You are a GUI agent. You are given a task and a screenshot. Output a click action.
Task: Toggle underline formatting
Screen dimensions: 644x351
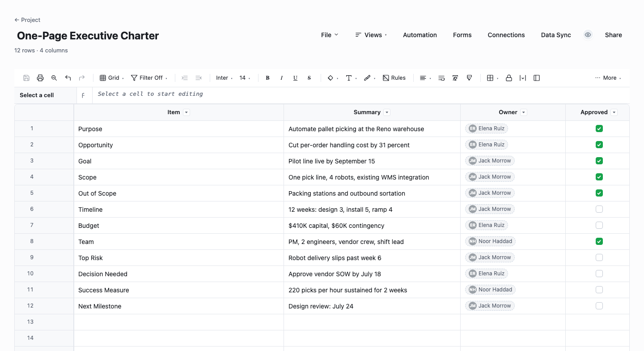point(295,78)
